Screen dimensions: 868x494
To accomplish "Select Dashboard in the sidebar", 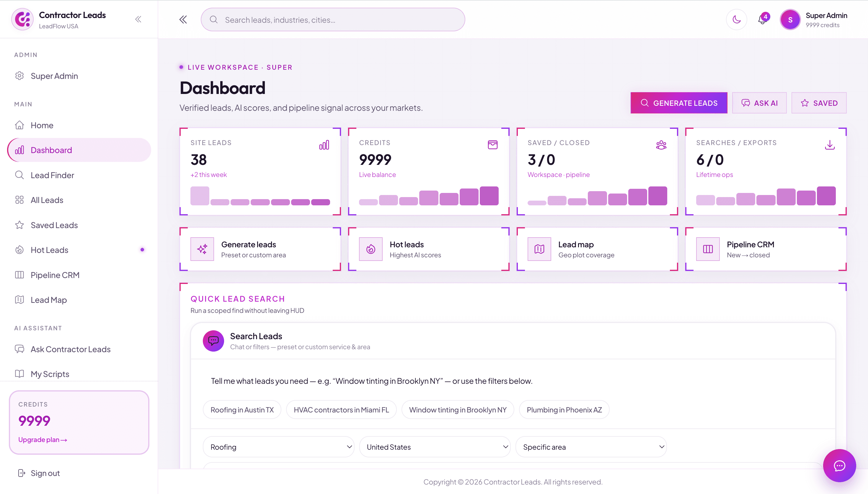I will (79, 150).
